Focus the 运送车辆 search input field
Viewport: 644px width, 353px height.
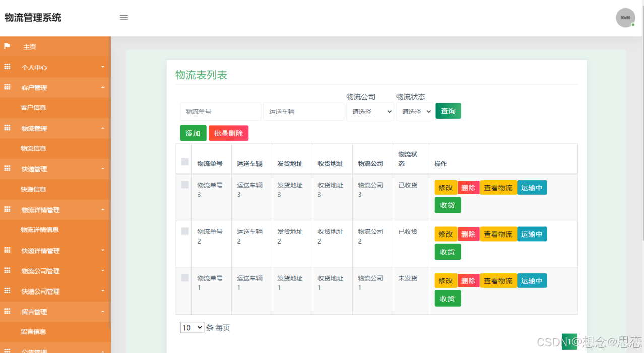click(x=303, y=111)
